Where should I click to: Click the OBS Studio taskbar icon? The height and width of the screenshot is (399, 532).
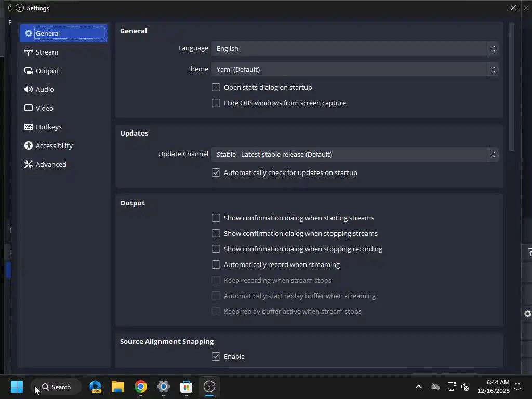pyautogui.click(x=209, y=387)
